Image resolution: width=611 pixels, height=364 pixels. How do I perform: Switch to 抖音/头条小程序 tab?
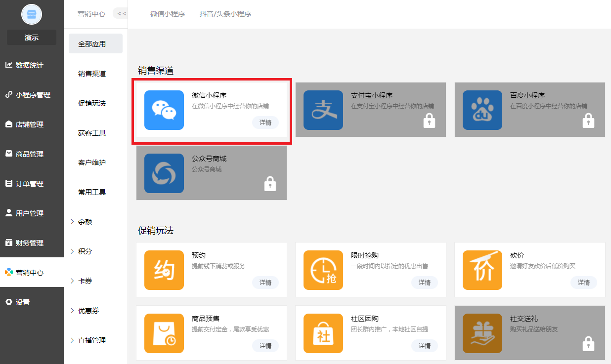pyautogui.click(x=225, y=14)
